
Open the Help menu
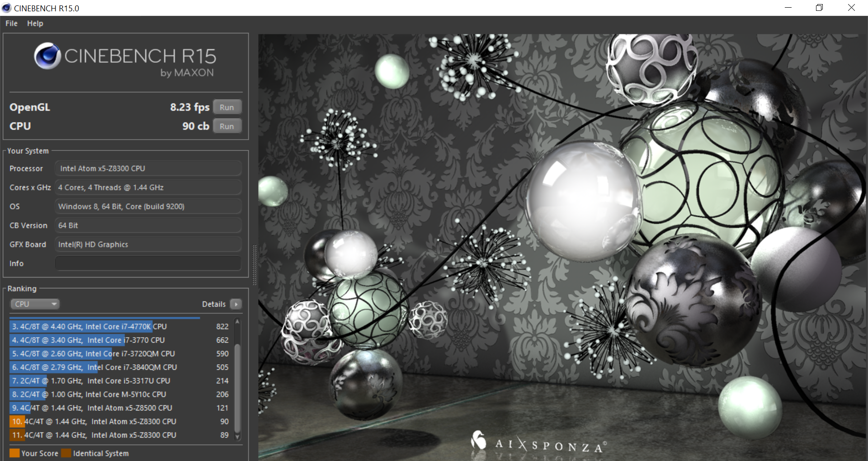coord(35,23)
